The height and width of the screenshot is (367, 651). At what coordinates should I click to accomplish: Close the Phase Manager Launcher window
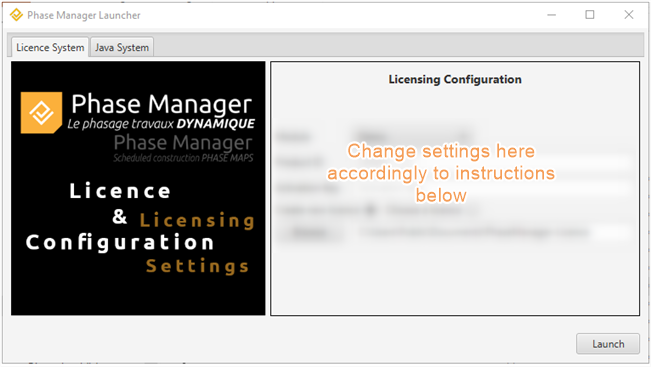[629, 15]
